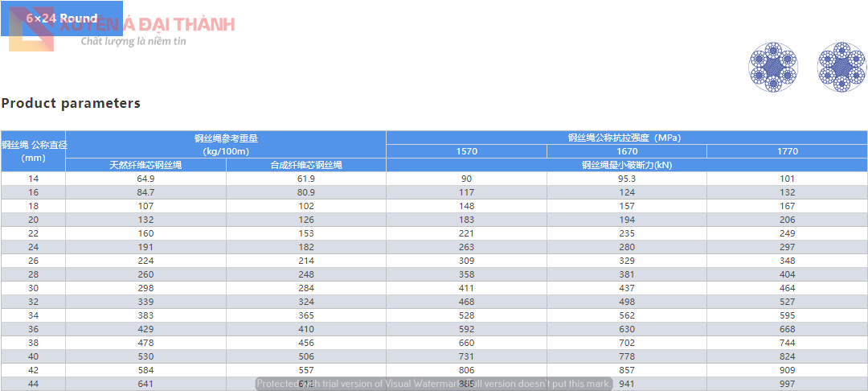This screenshot has width=868, height=391.
Task: Click the diameter cell reading 38
Action: (34, 343)
